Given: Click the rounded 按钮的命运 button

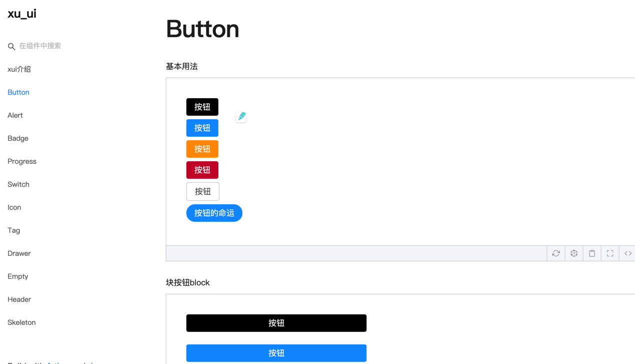Looking at the screenshot, I should click(214, 213).
